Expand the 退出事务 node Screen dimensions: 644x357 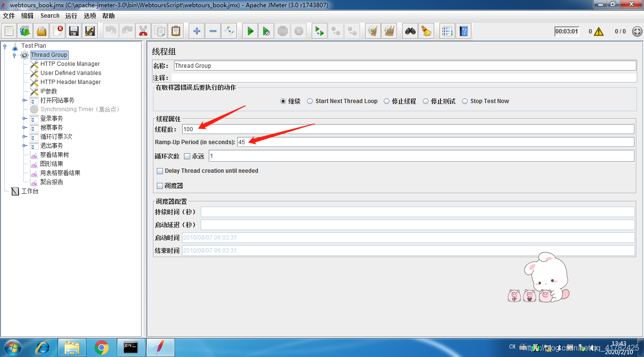(x=24, y=146)
